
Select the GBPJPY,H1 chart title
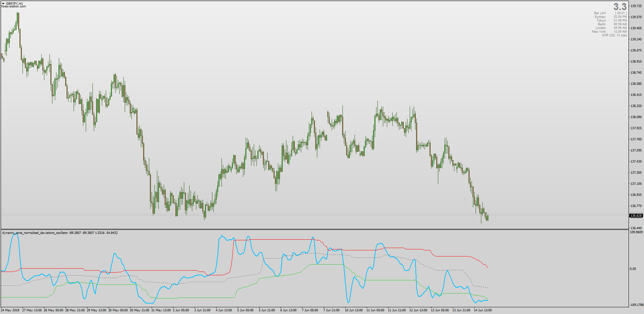[14, 3]
